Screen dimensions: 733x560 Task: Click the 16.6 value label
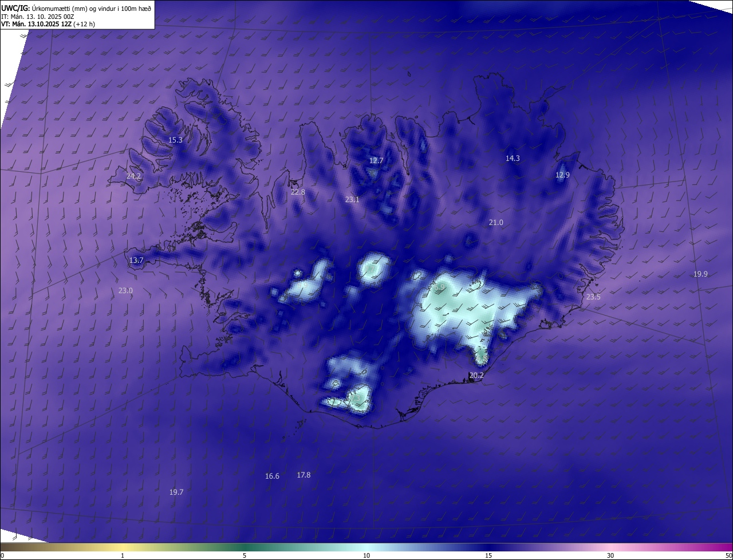pos(272,476)
